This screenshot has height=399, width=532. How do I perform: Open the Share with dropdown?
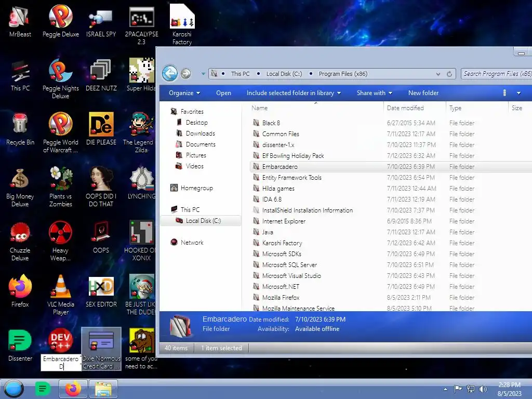375,93
